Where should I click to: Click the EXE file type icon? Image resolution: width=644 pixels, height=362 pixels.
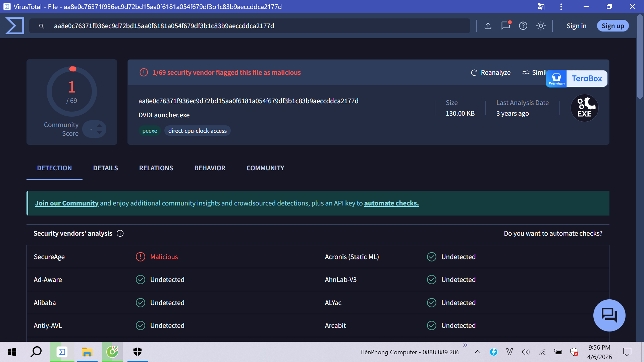click(x=585, y=108)
